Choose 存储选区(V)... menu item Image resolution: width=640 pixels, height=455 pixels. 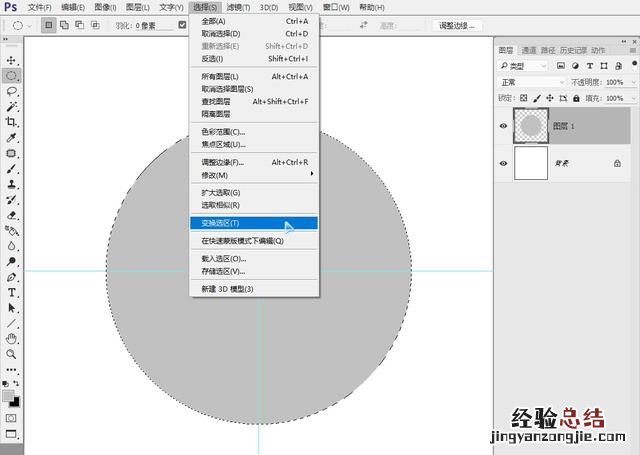tap(253, 271)
